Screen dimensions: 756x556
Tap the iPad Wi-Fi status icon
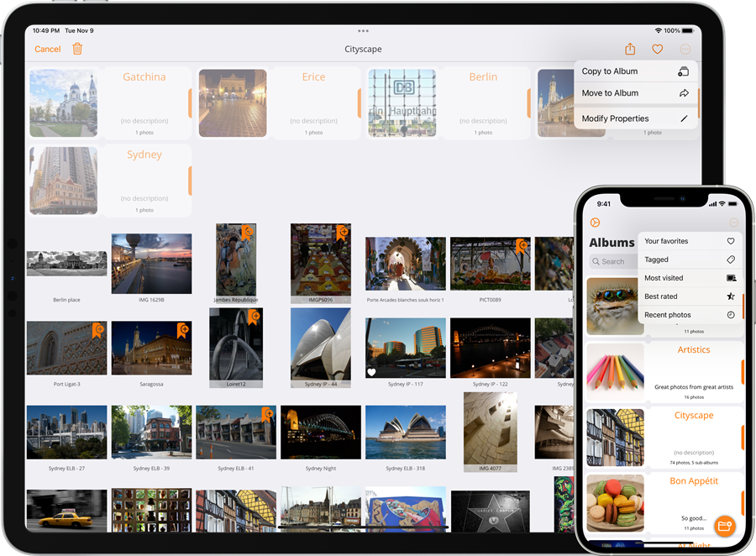click(658, 30)
